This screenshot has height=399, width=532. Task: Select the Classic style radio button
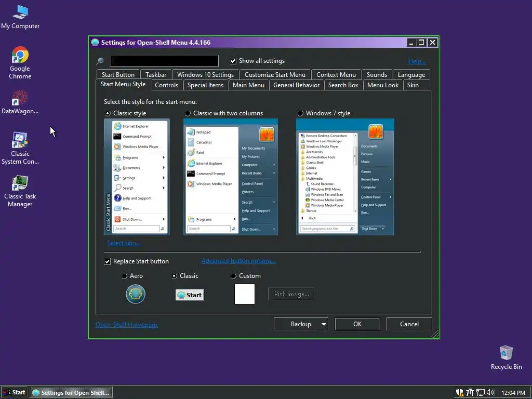coord(108,113)
